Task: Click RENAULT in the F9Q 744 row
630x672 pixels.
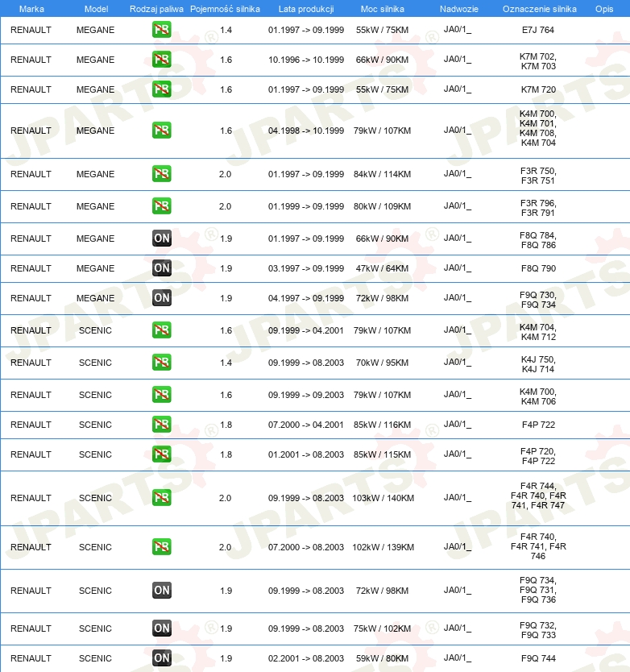Action: coord(31,659)
